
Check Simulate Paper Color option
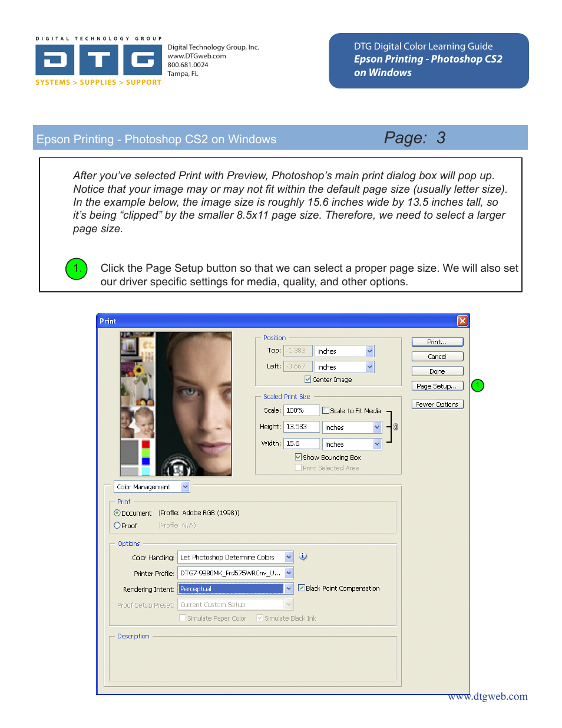tap(183, 618)
